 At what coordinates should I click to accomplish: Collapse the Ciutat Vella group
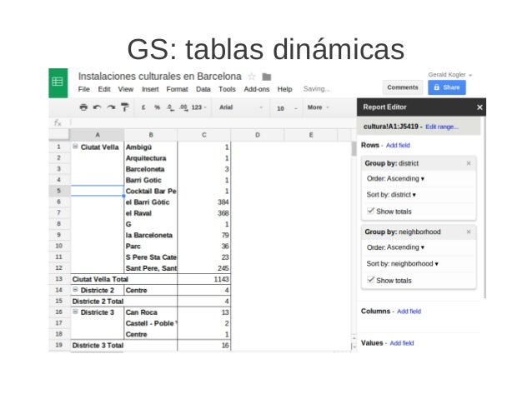75,147
